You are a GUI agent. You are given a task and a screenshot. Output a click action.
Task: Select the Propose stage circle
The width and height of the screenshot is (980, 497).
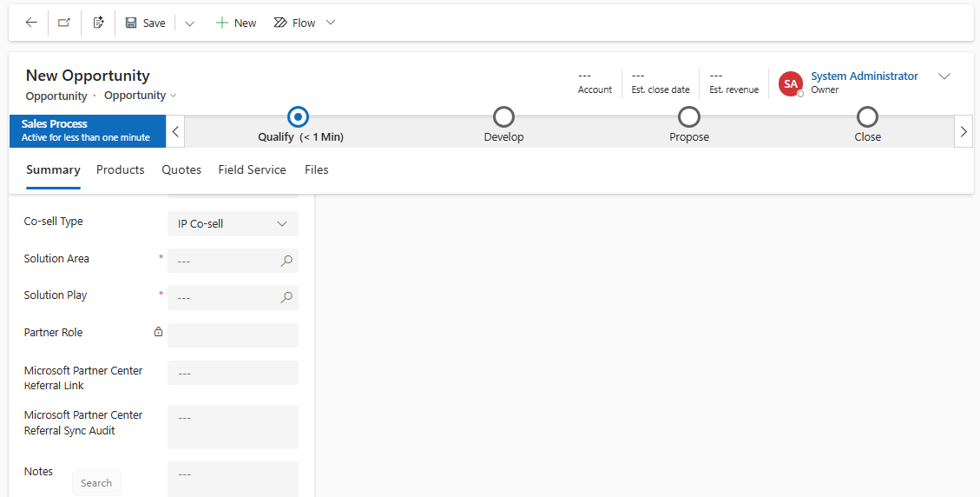point(689,116)
